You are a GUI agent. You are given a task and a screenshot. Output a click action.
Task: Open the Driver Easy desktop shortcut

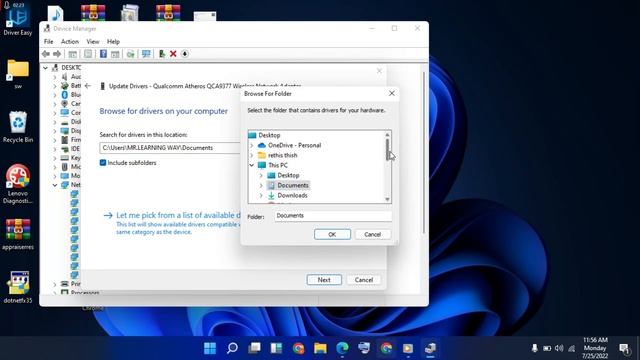18,20
